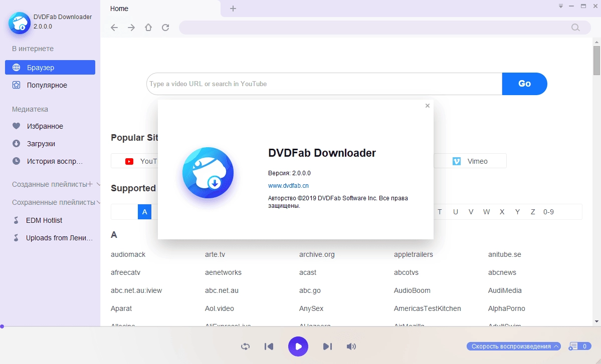Add a new playlist with plus icon
The height and width of the screenshot is (364, 601).
(x=90, y=184)
